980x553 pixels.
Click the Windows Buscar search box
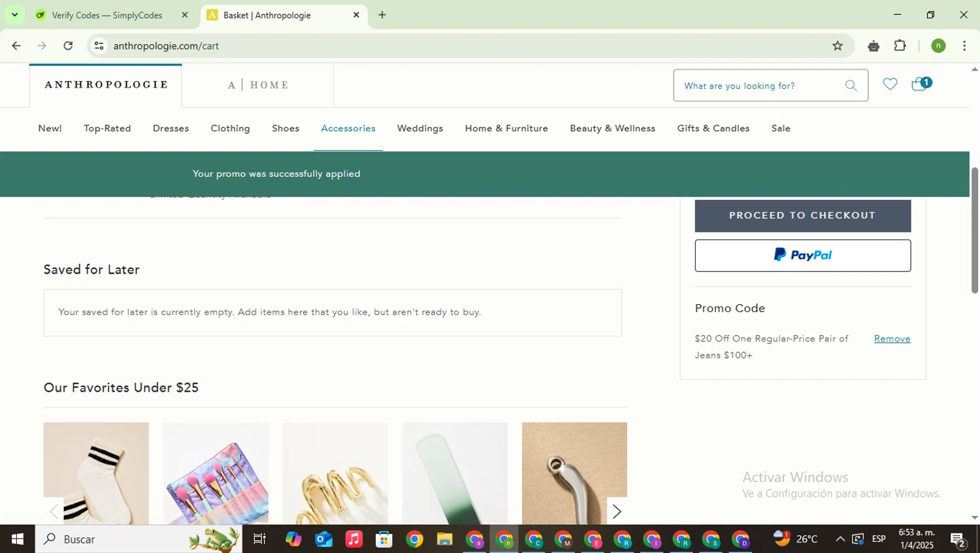point(139,539)
